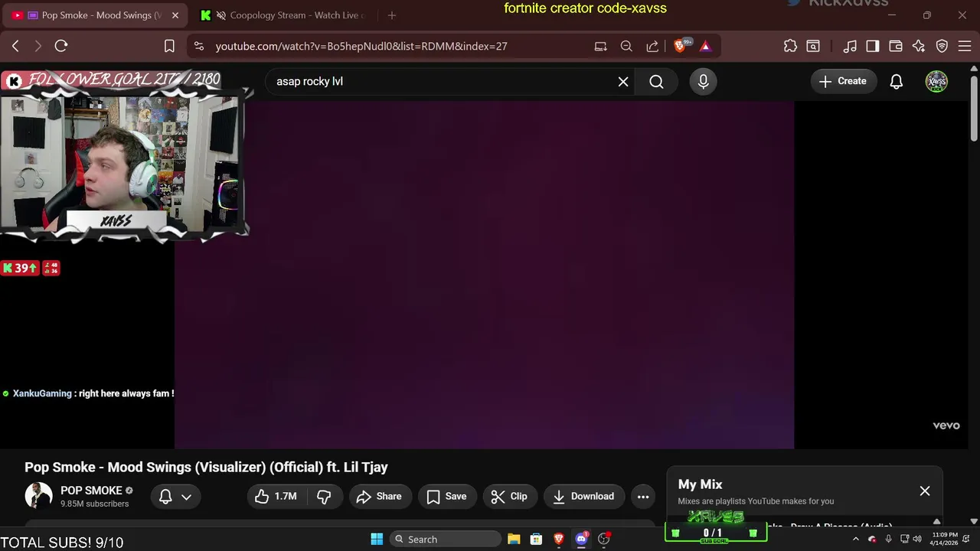The height and width of the screenshot is (551, 980).
Task: Open File Explorer from taskbar
Action: point(514,539)
